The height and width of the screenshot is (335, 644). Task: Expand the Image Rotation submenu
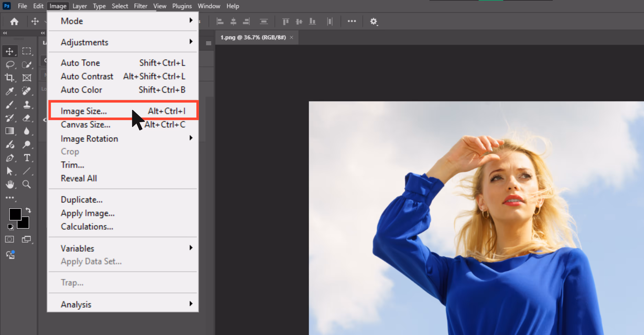tap(123, 138)
